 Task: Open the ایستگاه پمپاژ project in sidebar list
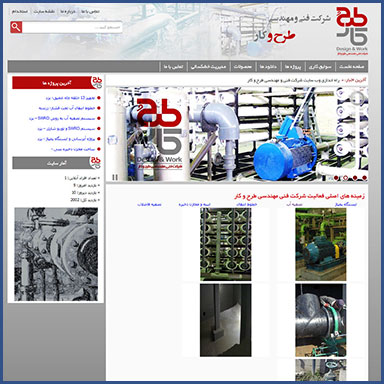click(x=67, y=139)
